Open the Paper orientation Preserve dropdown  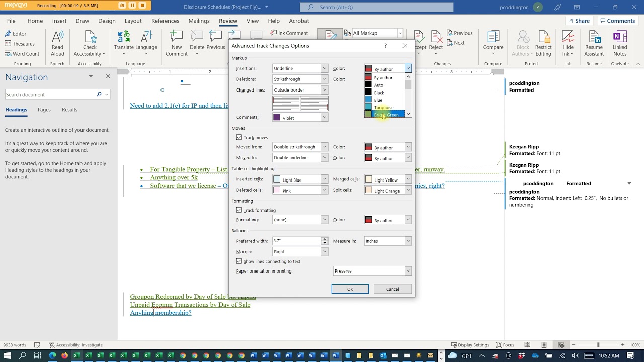pos(372,271)
